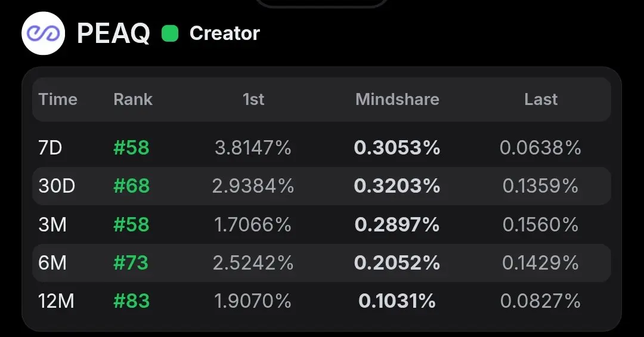Select the Creator label
This screenshot has width=644, height=337.
[225, 33]
